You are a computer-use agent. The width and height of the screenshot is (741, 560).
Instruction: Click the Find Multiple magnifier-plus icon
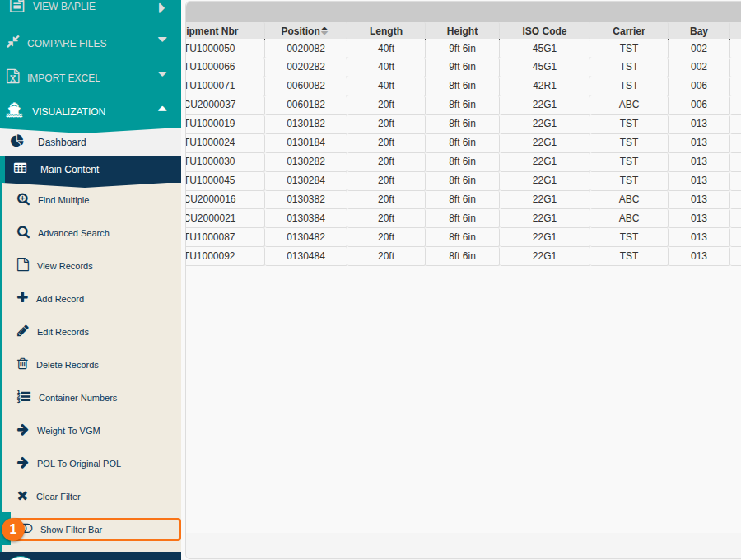[x=23, y=199]
